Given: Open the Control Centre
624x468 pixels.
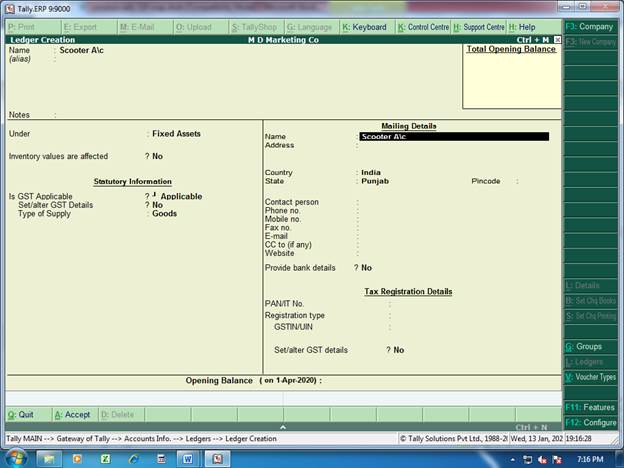Looking at the screenshot, I should click(x=423, y=27).
